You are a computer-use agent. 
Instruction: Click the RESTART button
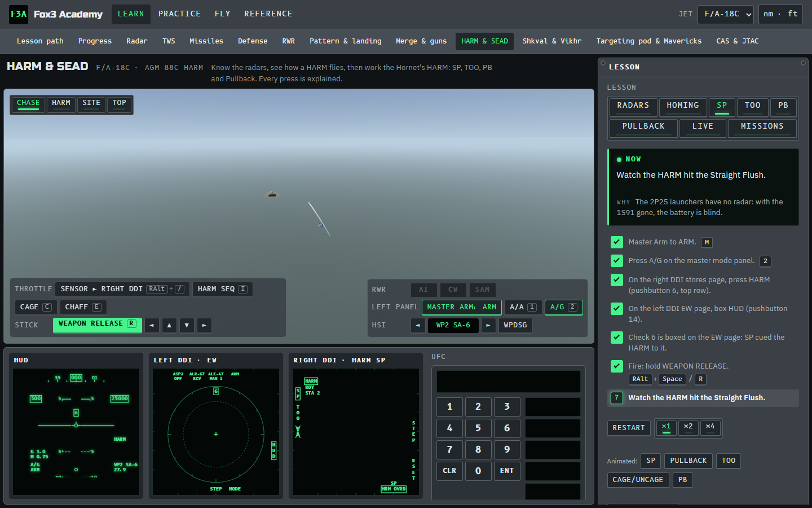click(x=629, y=428)
